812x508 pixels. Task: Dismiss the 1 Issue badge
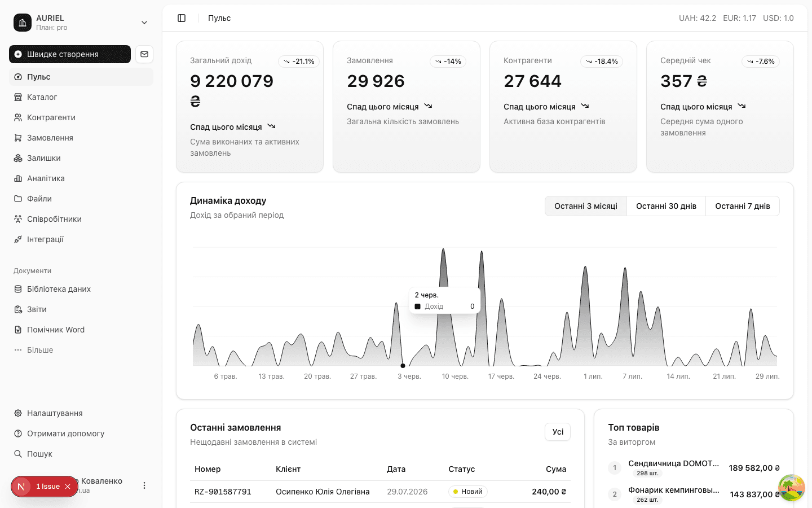[x=68, y=487]
